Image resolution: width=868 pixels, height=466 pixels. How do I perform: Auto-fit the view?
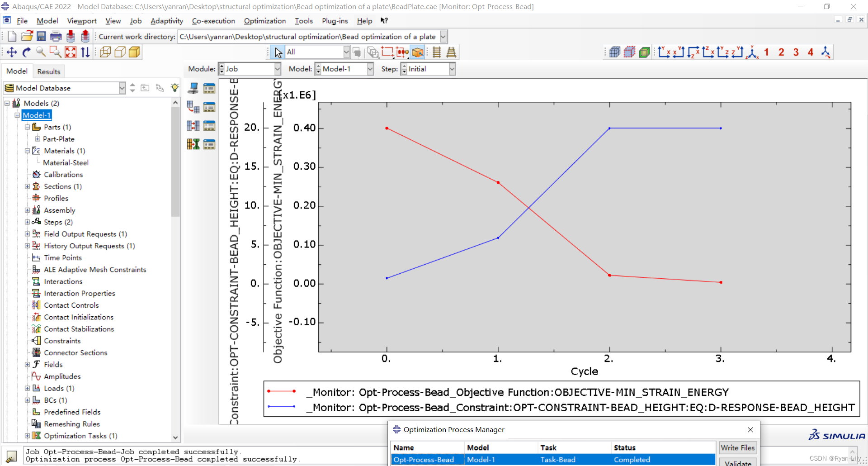(71, 52)
